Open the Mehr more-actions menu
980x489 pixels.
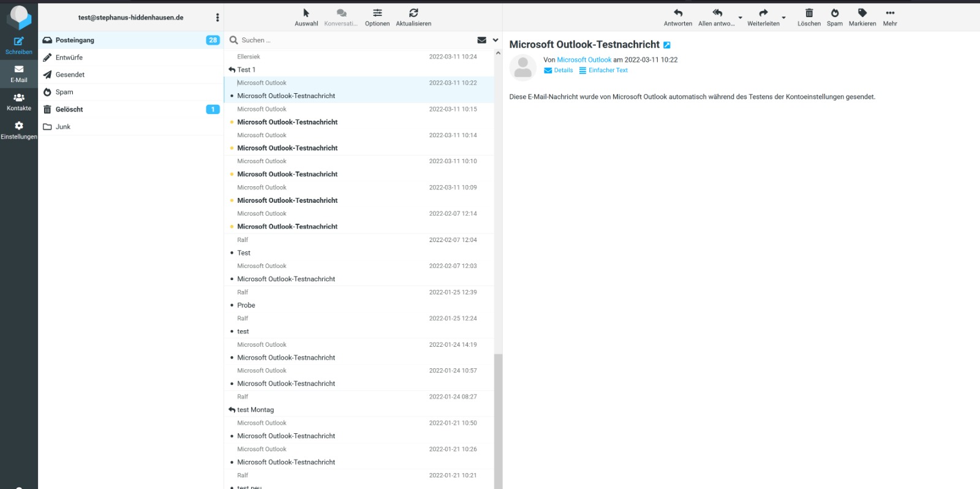click(890, 17)
